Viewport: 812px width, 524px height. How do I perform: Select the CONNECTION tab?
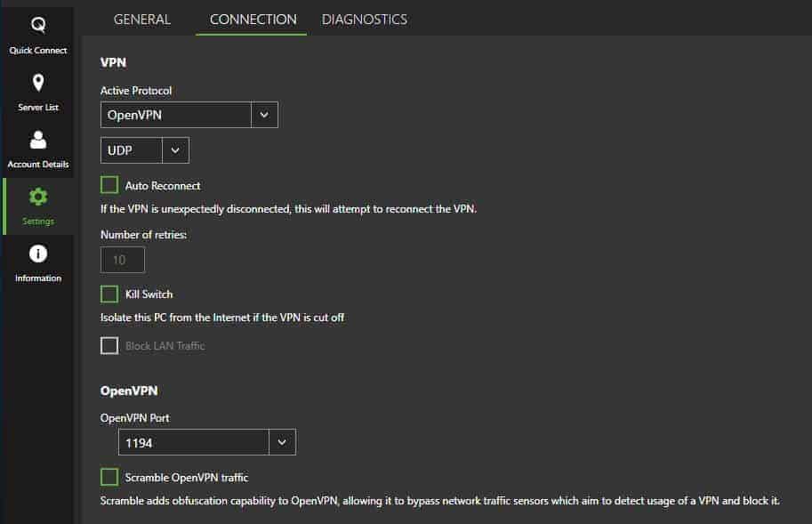click(x=253, y=20)
